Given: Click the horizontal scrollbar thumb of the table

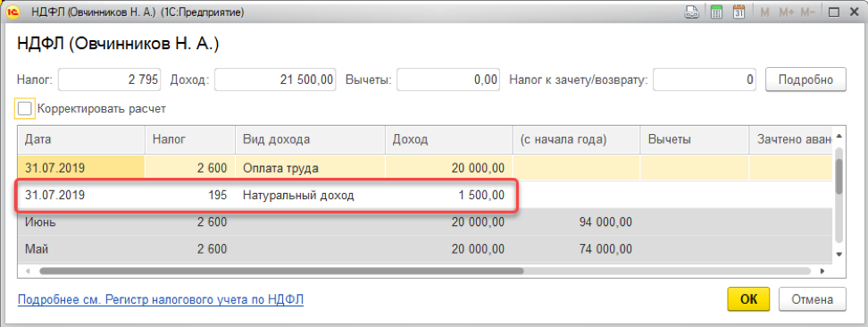Looking at the screenshot, I should click(281, 272).
